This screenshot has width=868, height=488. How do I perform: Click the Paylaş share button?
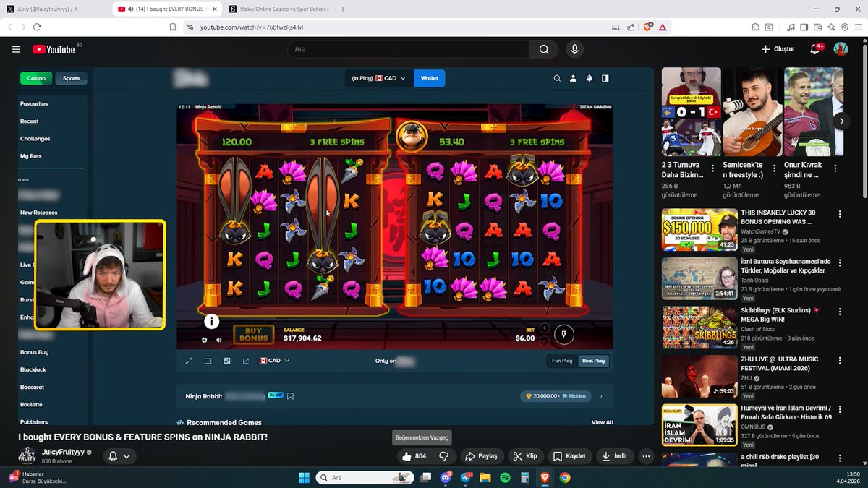click(x=482, y=456)
